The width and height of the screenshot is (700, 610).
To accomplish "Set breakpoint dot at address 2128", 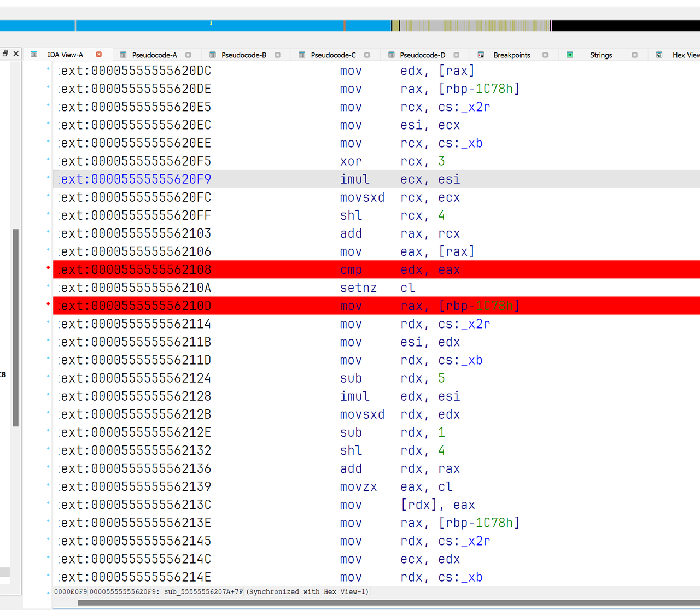I will tap(48, 394).
